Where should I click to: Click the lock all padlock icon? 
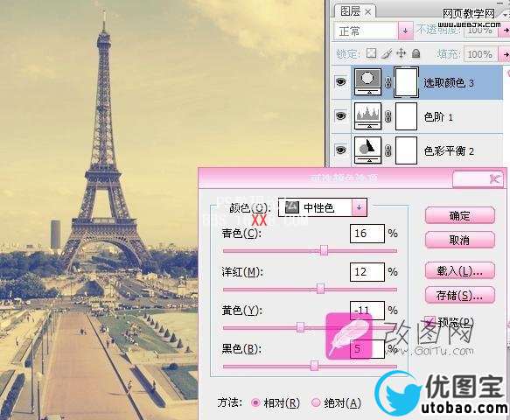coord(416,53)
